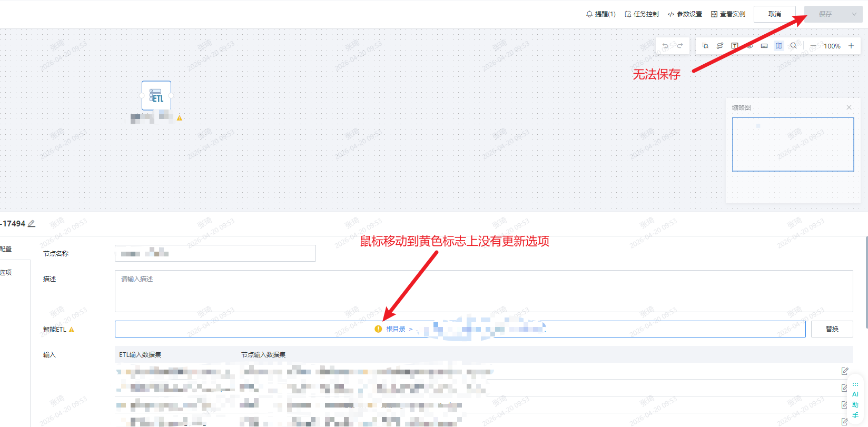The image size is (868, 427).
Task: Click the warning triangle beside ETL node
Action: coord(180,118)
